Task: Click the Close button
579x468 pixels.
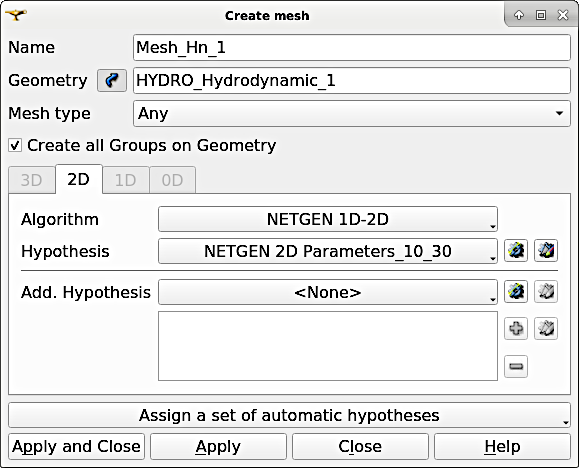Action: coord(360,447)
